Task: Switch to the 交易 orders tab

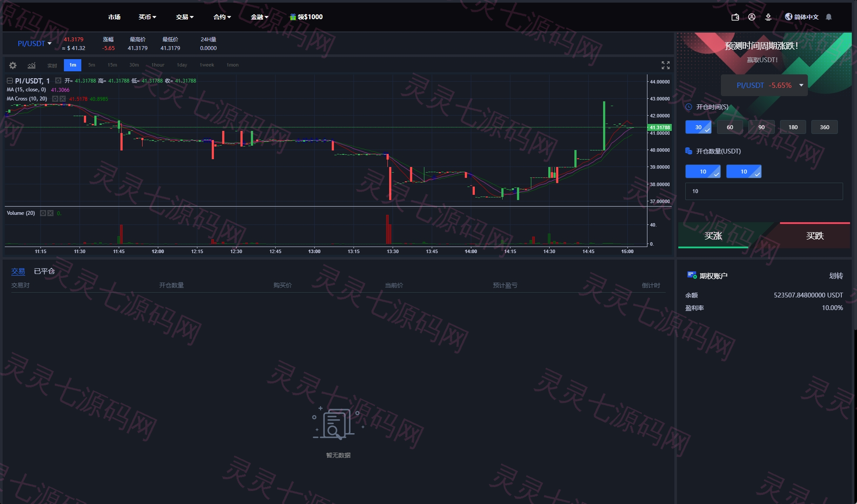Action: click(18, 271)
